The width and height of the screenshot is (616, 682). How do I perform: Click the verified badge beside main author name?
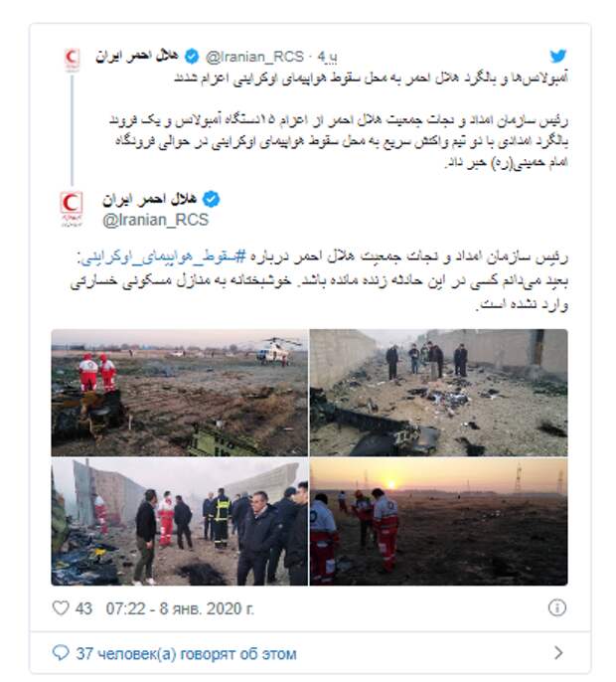click(212, 199)
